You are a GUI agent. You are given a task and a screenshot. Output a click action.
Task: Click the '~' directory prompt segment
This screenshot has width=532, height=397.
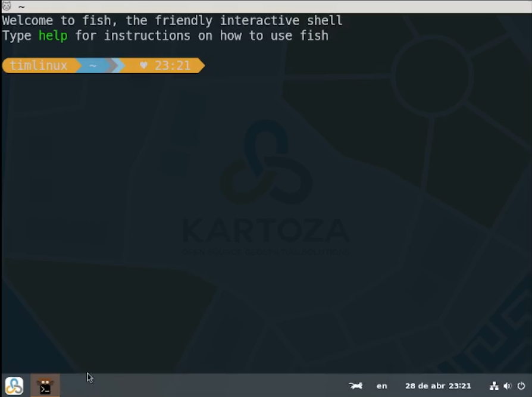(93, 65)
